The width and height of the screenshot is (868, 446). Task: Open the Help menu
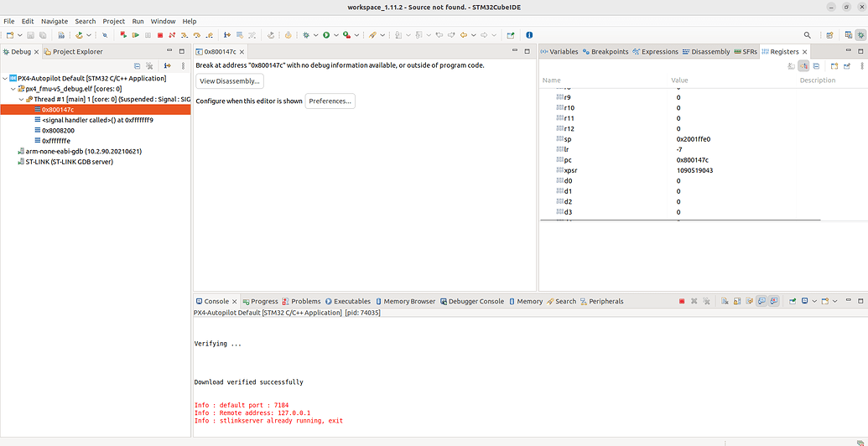click(190, 21)
